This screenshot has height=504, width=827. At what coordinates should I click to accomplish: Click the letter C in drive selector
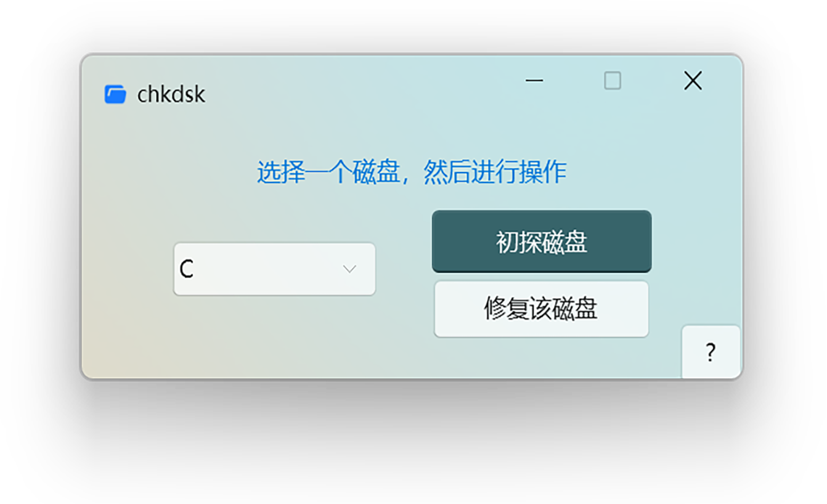click(x=187, y=269)
